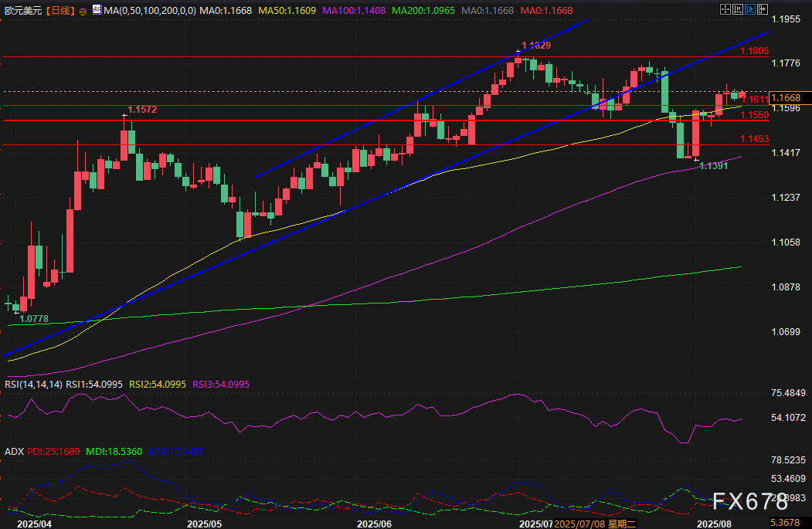Screen dimensions: 812x529
Task: Open MA(0,50,100,200,0,0) indicator settings
Action: click(150, 12)
